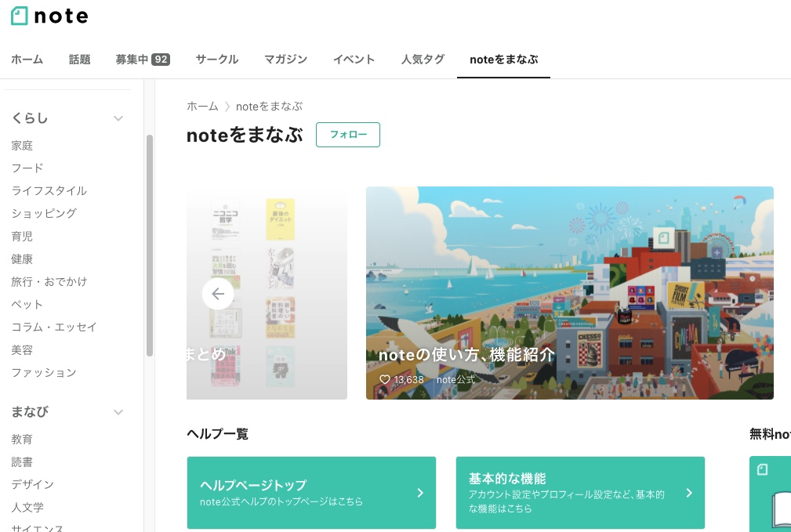Open the 募集中 tab
This screenshot has width=791, height=532.
tap(142, 60)
